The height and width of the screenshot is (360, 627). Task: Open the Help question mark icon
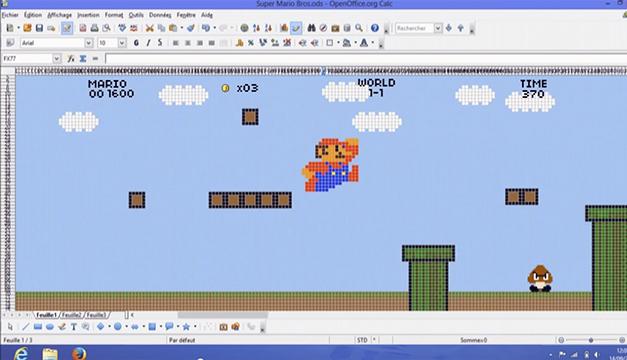pos(375,28)
